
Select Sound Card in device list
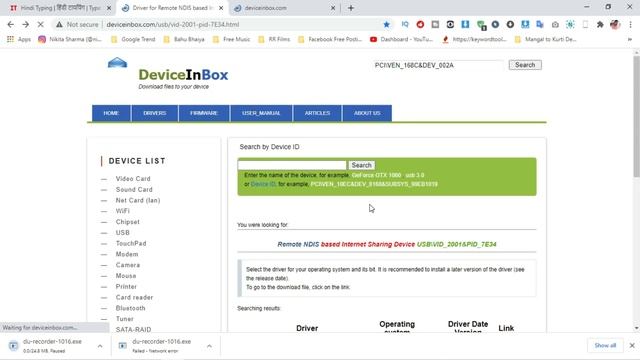(134, 189)
